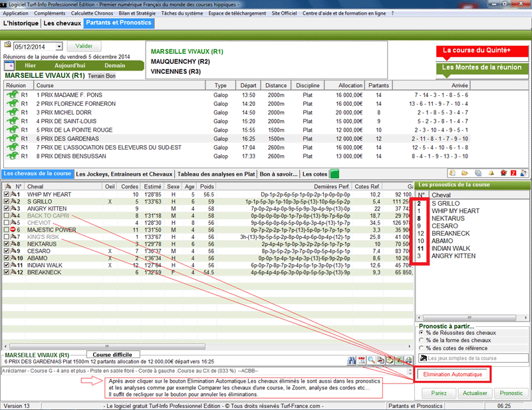
Task: Open the Les cotes tab
Action: (x=315, y=174)
